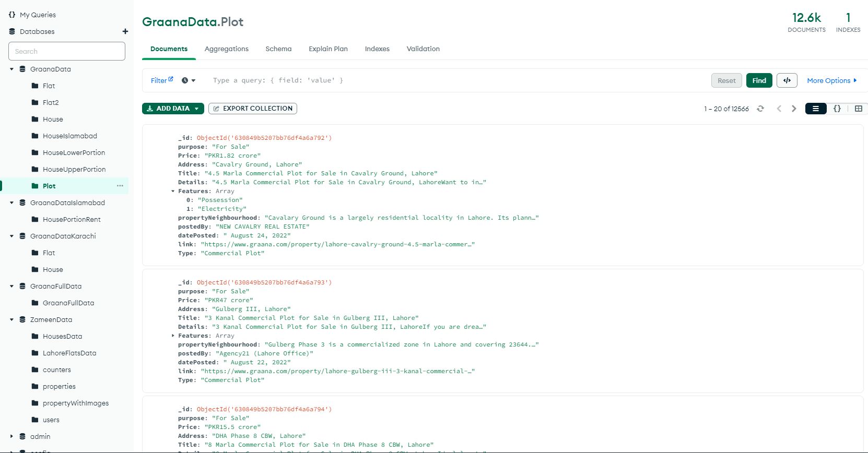Viewport: 868px width, 453px height.
Task: Open the Filter documentation link
Action: coord(162,80)
